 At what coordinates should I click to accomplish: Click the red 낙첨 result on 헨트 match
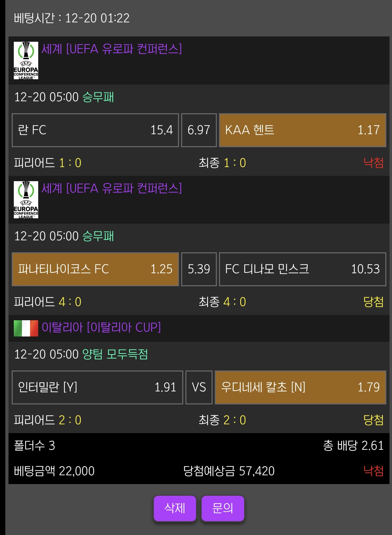[x=373, y=163]
